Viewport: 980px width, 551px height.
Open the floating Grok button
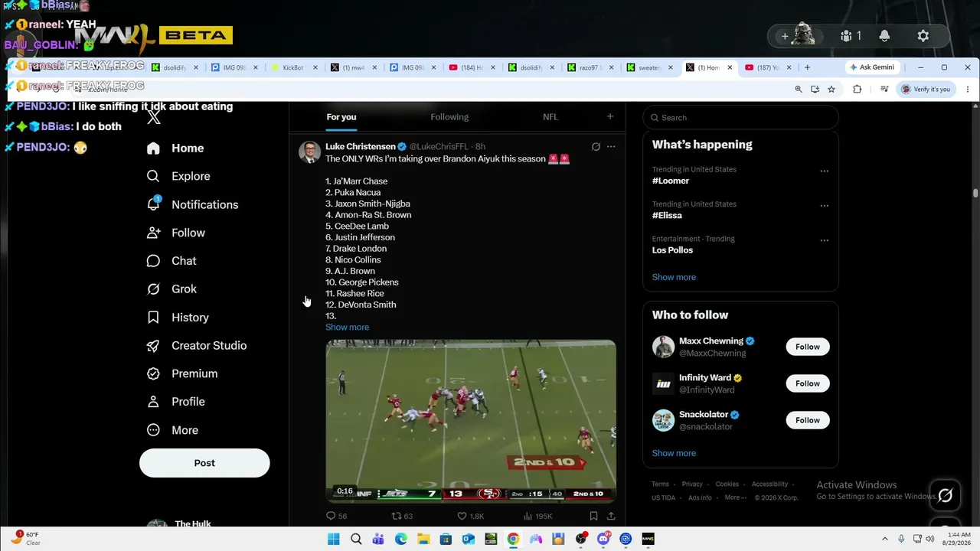click(x=946, y=496)
